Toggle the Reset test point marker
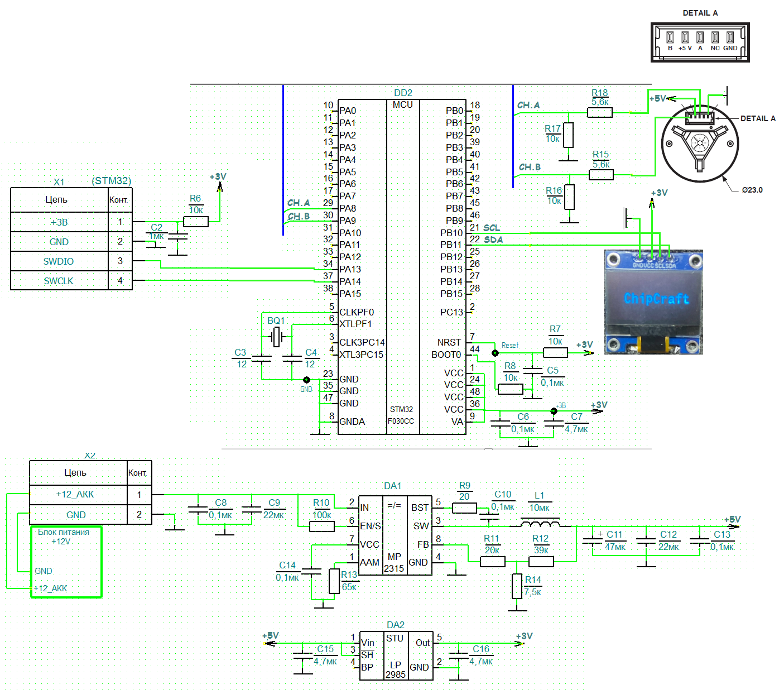Image resolution: width=784 pixels, height=694 pixels. [x=496, y=352]
